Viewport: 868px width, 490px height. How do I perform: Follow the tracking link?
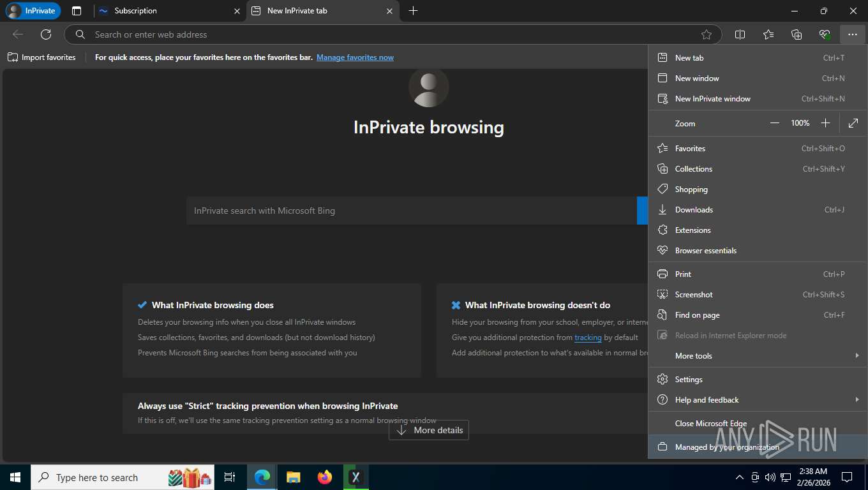(x=588, y=338)
